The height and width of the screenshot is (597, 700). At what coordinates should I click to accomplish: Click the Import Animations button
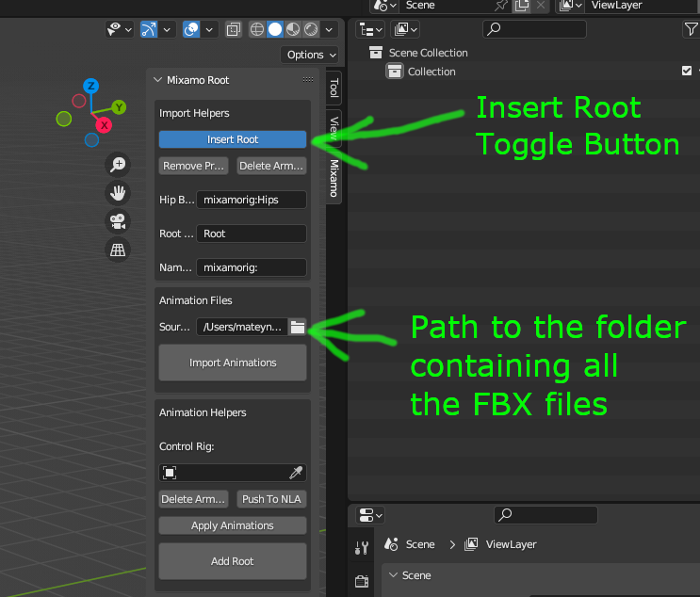coord(233,363)
